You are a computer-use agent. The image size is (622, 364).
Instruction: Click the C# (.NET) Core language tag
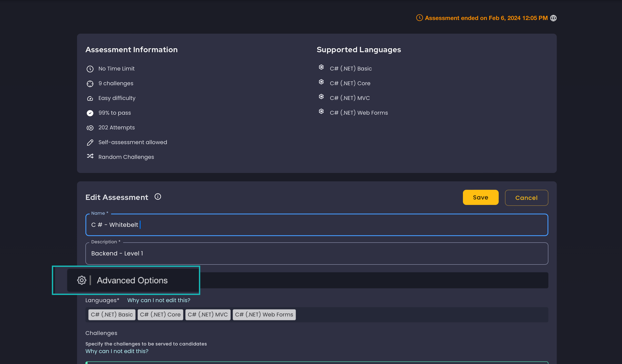point(160,315)
